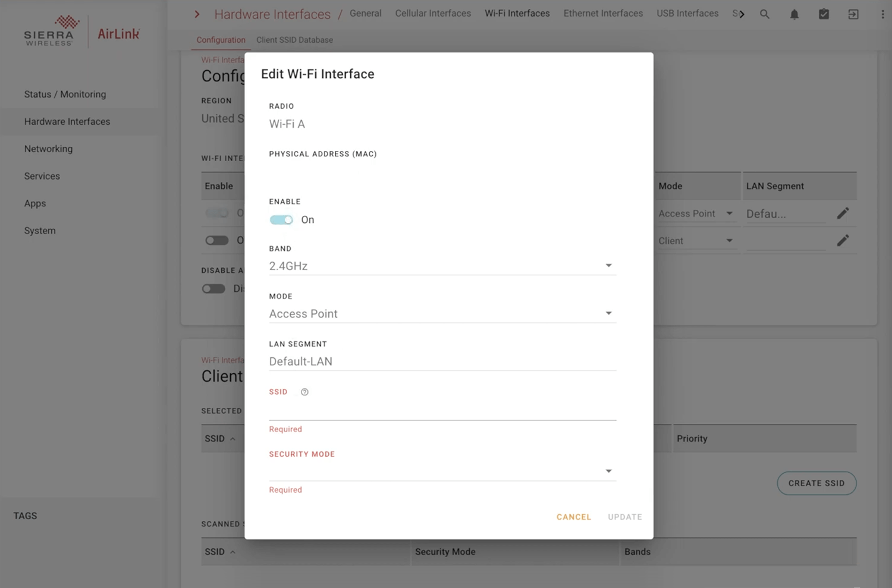
Task: Click the clipboard checkmark icon in header
Action: click(x=824, y=14)
